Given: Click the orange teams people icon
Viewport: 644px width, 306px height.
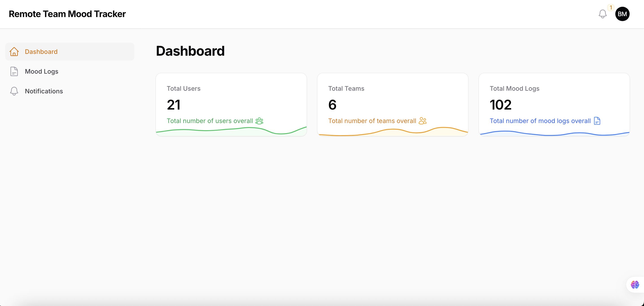Looking at the screenshot, I should click(x=423, y=121).
